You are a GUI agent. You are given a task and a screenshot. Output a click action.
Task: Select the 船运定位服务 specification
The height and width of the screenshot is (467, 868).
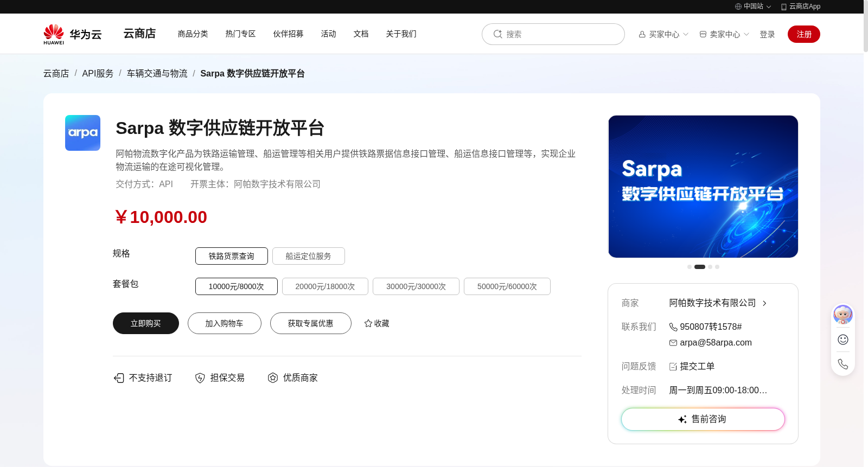point(309,256)
